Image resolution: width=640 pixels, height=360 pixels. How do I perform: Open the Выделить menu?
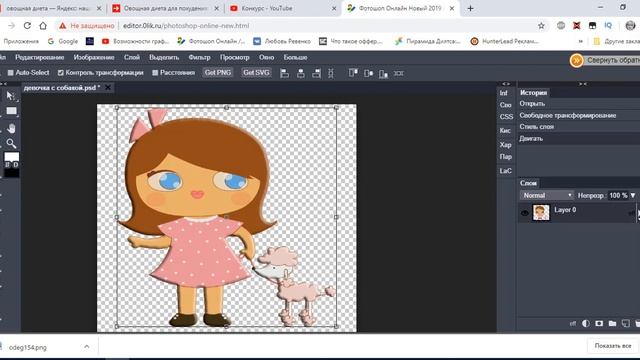(x=164, y=58)
